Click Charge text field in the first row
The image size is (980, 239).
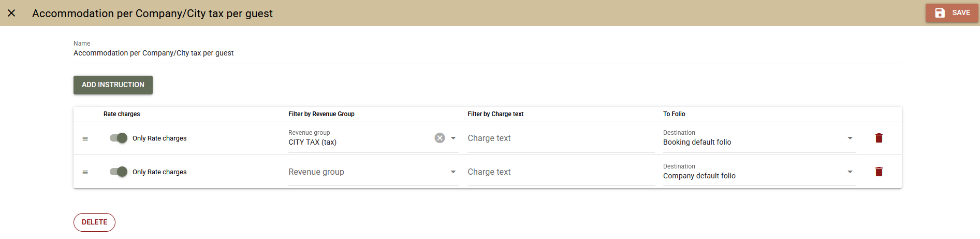coord(560,138)
